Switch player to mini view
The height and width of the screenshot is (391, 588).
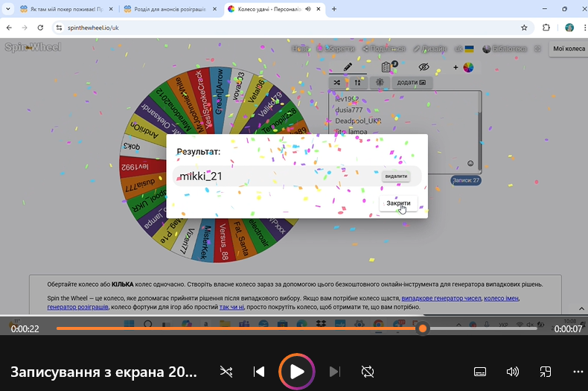click(x=546, y=372)
